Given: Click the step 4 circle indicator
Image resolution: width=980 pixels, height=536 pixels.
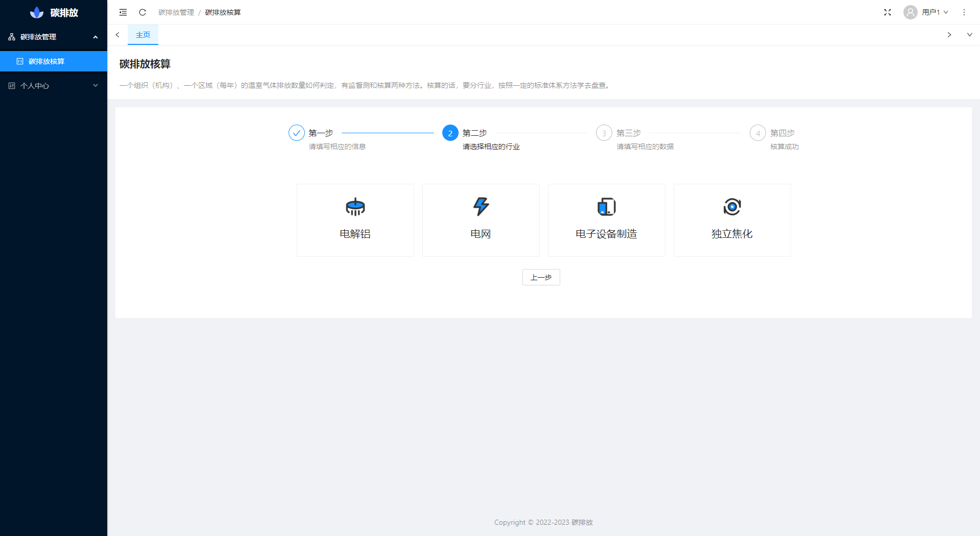Looking at the screenshot, I should 758,133.
